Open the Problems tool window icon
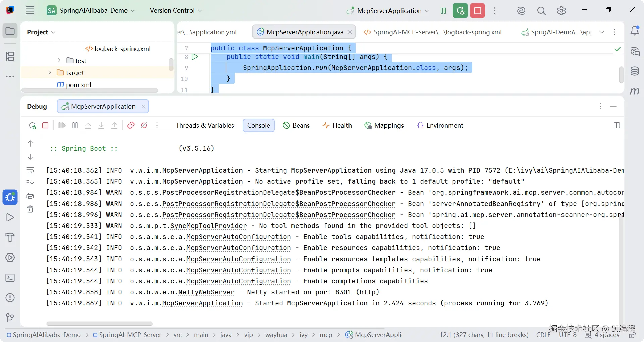 pyautogui.click(x=10, y=298)
